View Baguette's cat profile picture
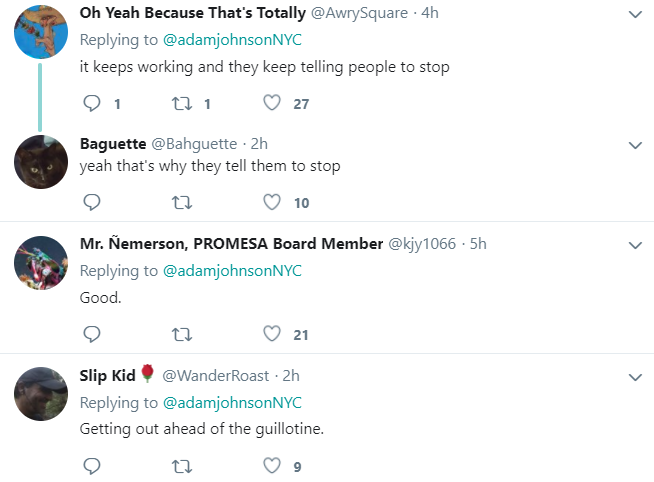The height and width of the screenshot is (482, 654). pos(41,162)
